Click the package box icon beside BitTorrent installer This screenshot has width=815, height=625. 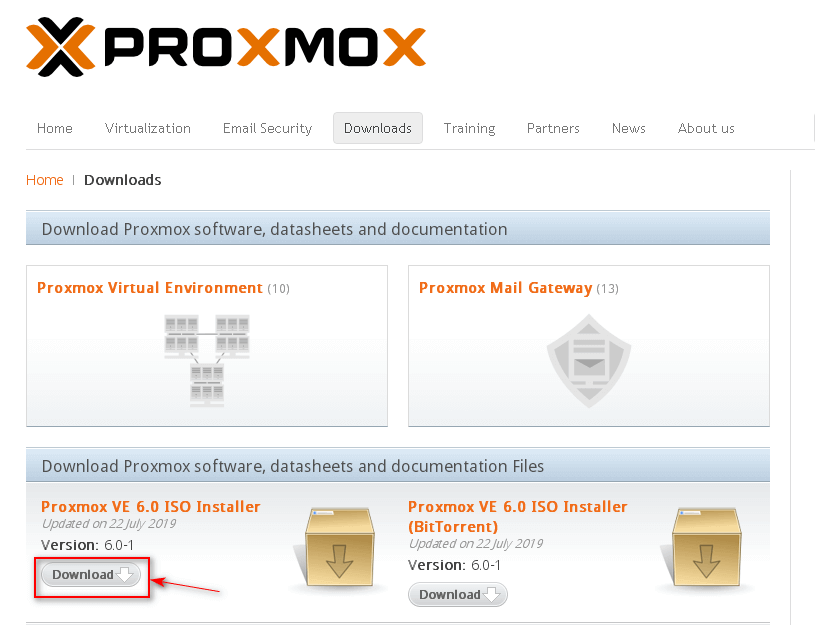(706, 548)
